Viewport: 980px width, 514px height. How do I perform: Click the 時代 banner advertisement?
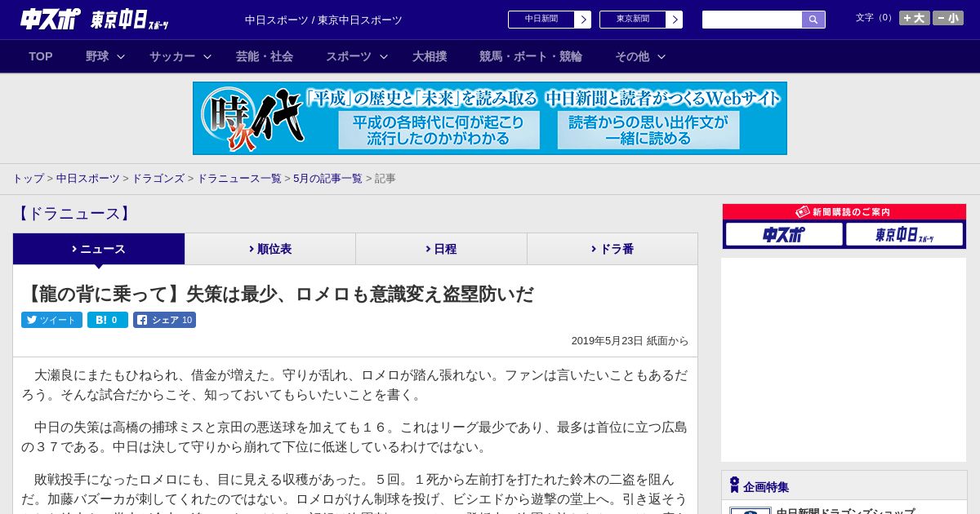pos(490,118)
